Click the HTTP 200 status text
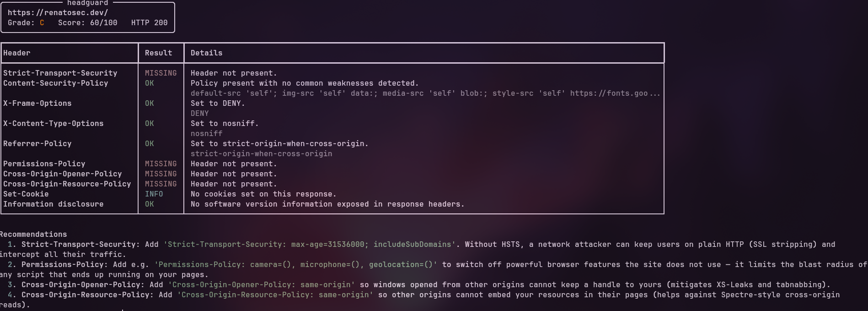The image size is (868, 311). click(150, 22)
